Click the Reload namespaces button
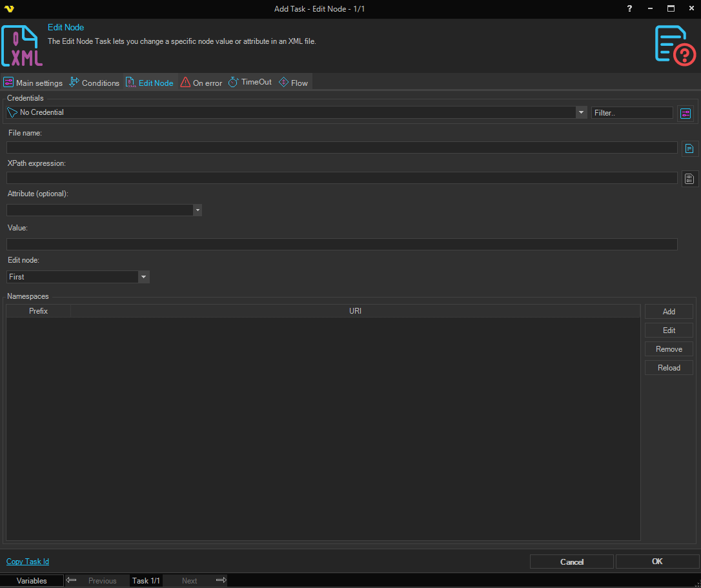701x588 pixels. click(669, 368)
